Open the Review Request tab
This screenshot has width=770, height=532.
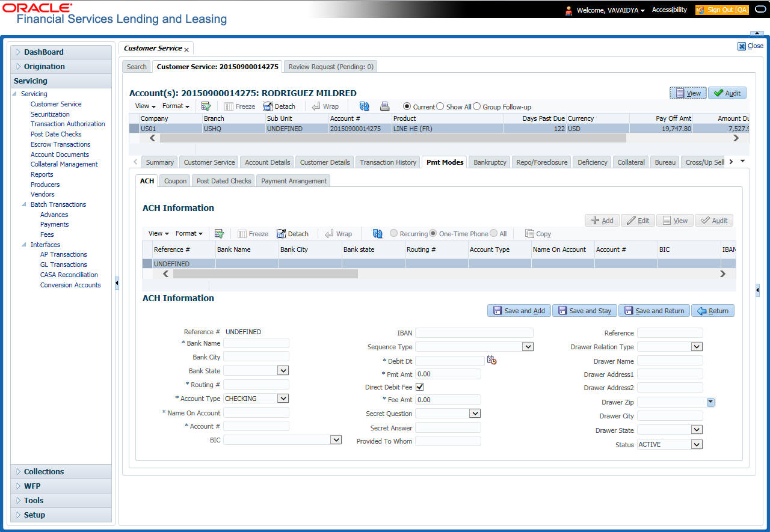[331, 67]
